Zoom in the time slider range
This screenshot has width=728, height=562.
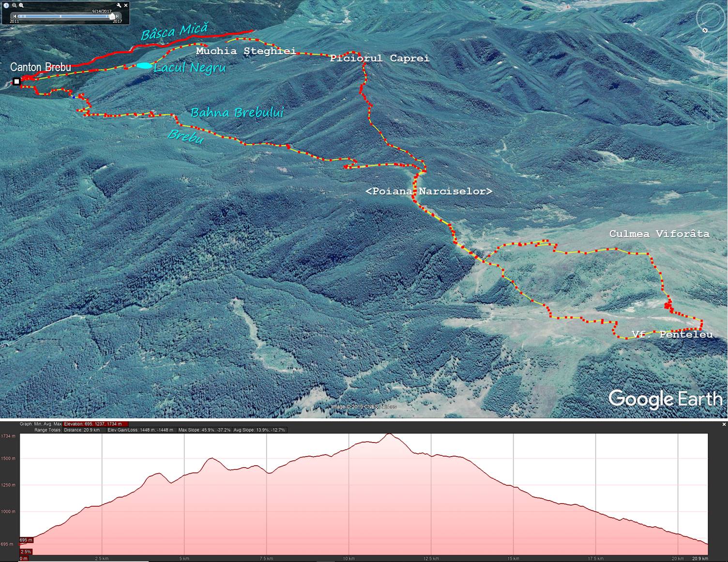click(x=21, y=5)
